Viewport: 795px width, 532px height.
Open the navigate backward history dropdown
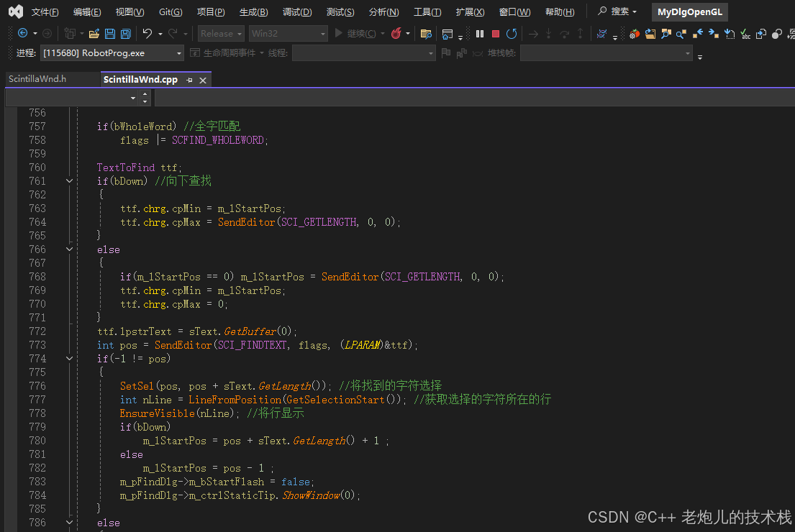coord(35,34)
